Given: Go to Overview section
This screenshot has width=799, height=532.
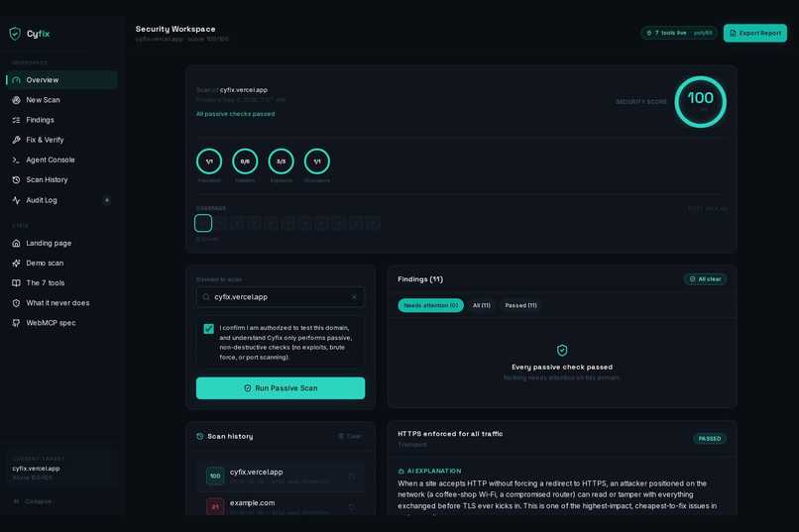Looking at the screenshot, I should [x=61, y=80].
